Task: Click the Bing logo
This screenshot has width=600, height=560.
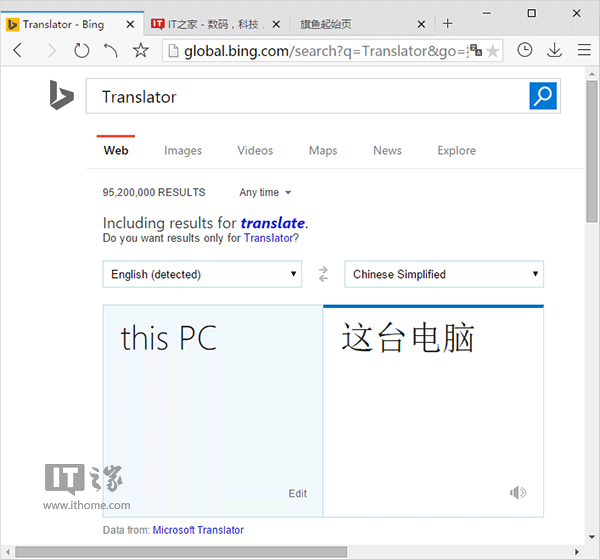Action: pos(61,95)
